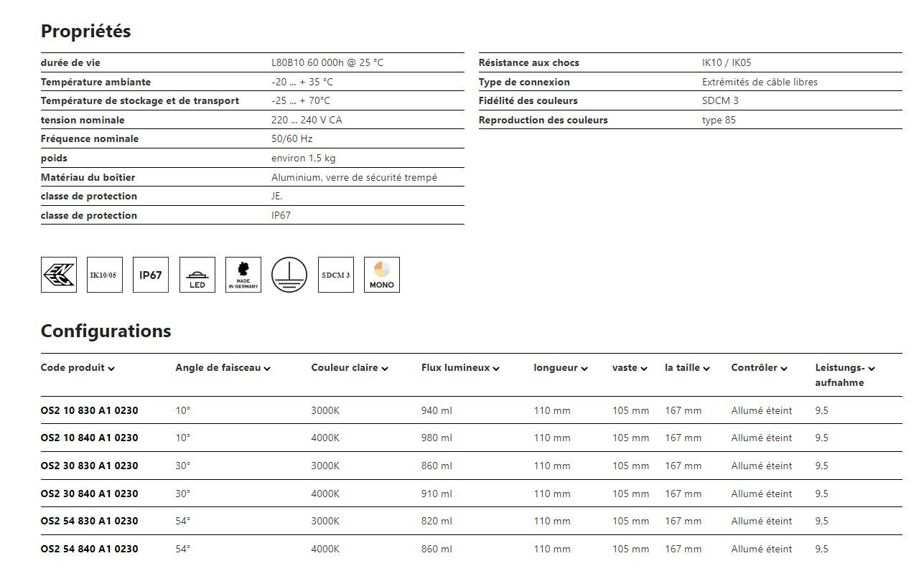Click the Propriétés heading
Screen dimensions: 924x571
(85, 32)
